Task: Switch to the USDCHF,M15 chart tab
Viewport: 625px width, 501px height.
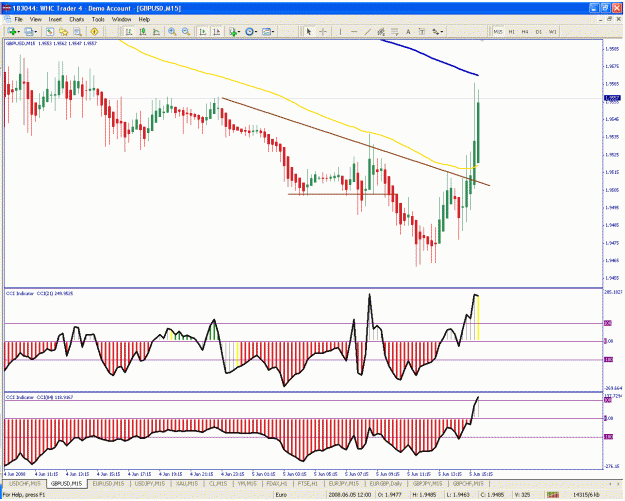Action: pyautogui.click(x=25, y=483)
